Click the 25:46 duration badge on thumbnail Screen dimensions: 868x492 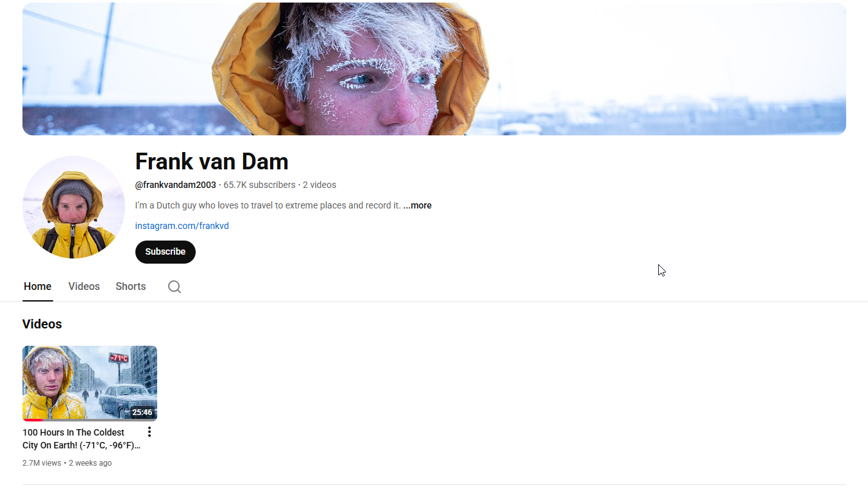[x=142, y=412]
